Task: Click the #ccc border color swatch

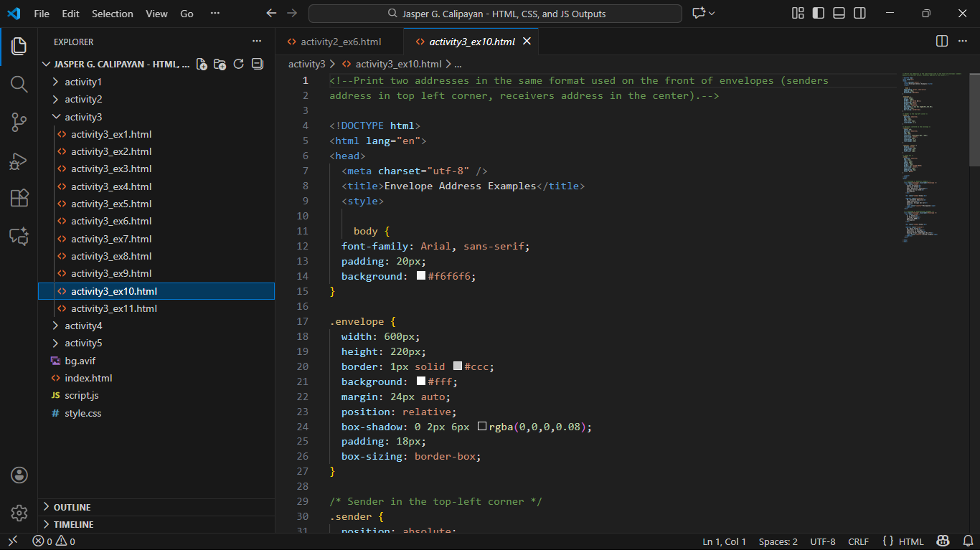Action: [458, 366]
